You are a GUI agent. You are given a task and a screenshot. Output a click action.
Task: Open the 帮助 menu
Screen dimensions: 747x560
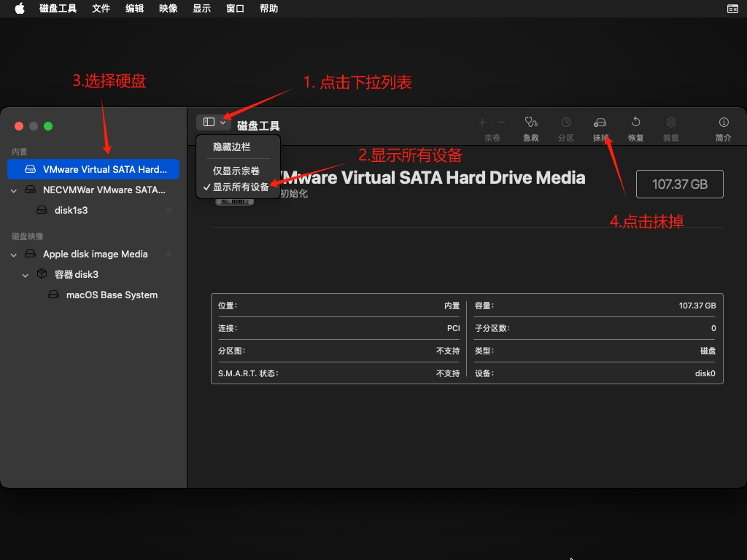[x=268, y=9]
